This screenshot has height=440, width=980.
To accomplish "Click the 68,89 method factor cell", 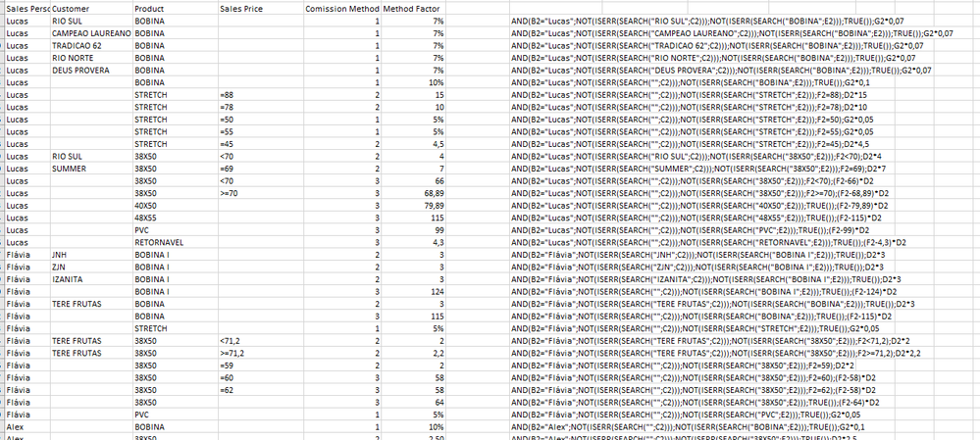I will pos(414,193).
